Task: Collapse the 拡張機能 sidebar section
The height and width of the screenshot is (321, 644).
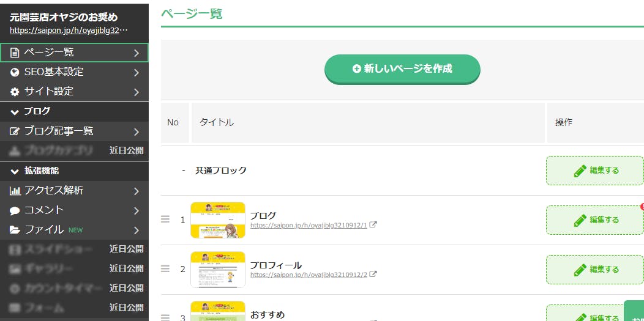Action: pyautogui.click(x=15, y=171)
